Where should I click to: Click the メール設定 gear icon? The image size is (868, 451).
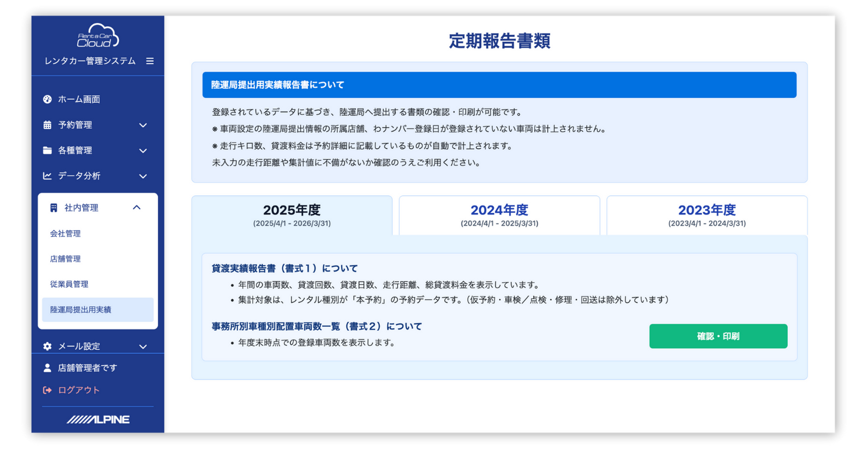[47, 346]
